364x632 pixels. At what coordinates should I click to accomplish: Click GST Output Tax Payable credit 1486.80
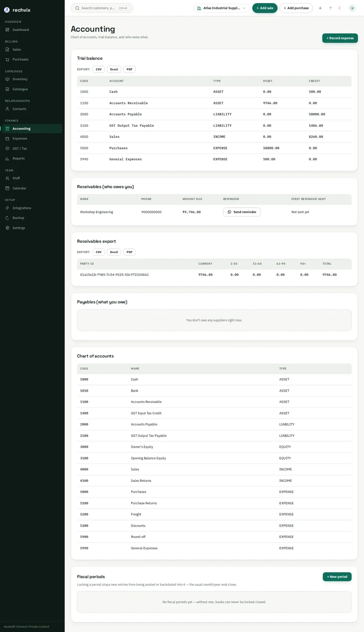point(316,125)
